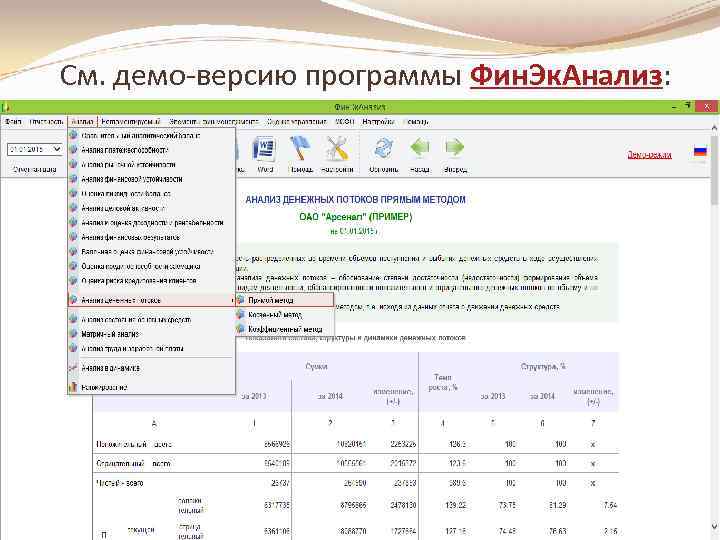Go forward with the green right arrow
Image resolution: width=720 pixels, height=540 pixels.
(x=455, y=148)
